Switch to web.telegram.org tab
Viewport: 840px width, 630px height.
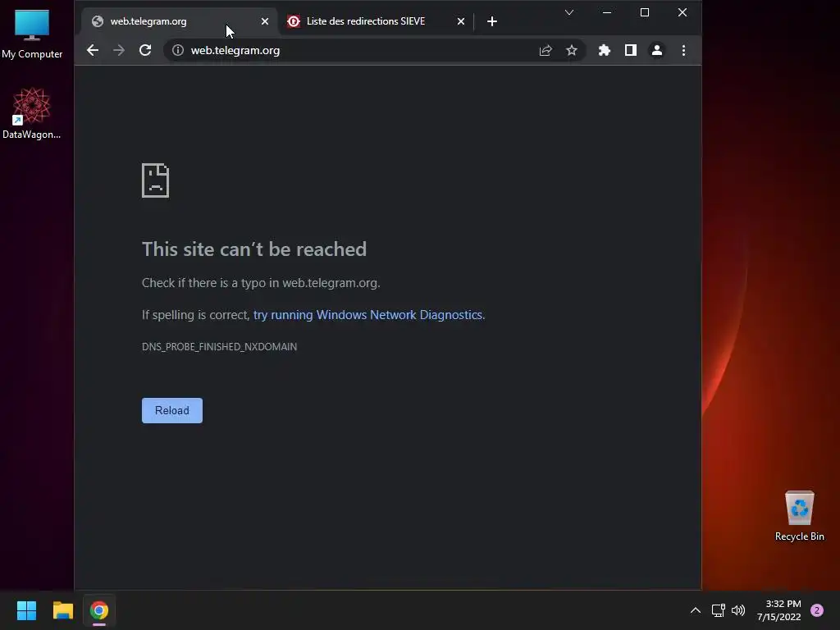point(180,21)
